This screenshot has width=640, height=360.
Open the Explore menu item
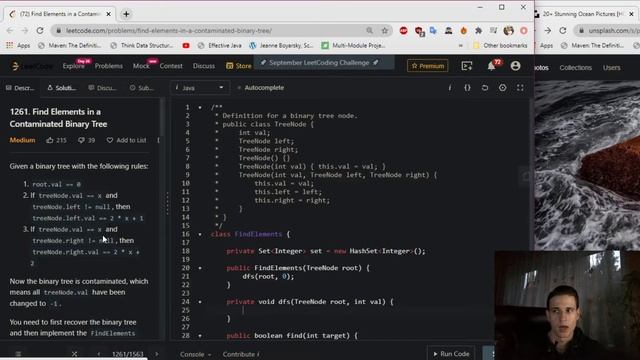[73, 66]
